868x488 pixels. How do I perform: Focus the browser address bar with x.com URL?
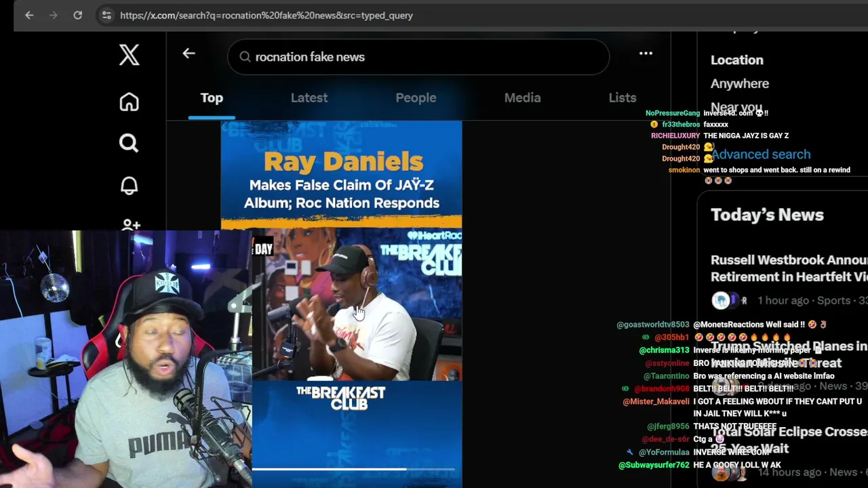coord(266,15)
